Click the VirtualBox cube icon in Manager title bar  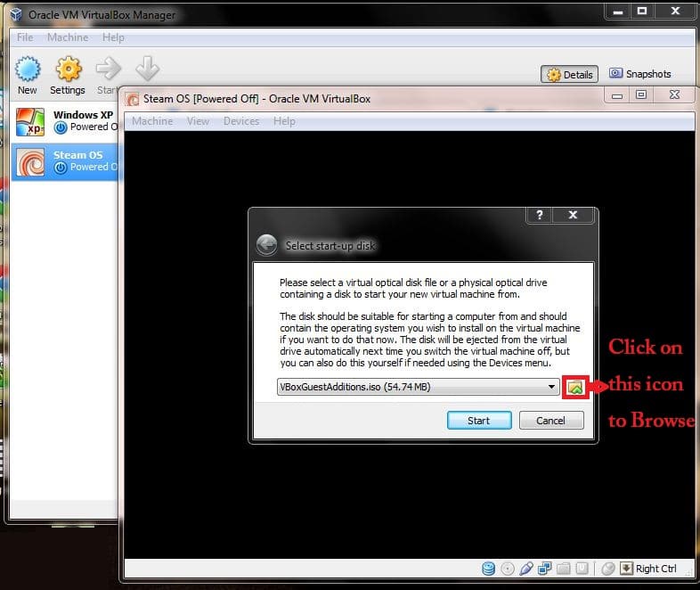16,15
